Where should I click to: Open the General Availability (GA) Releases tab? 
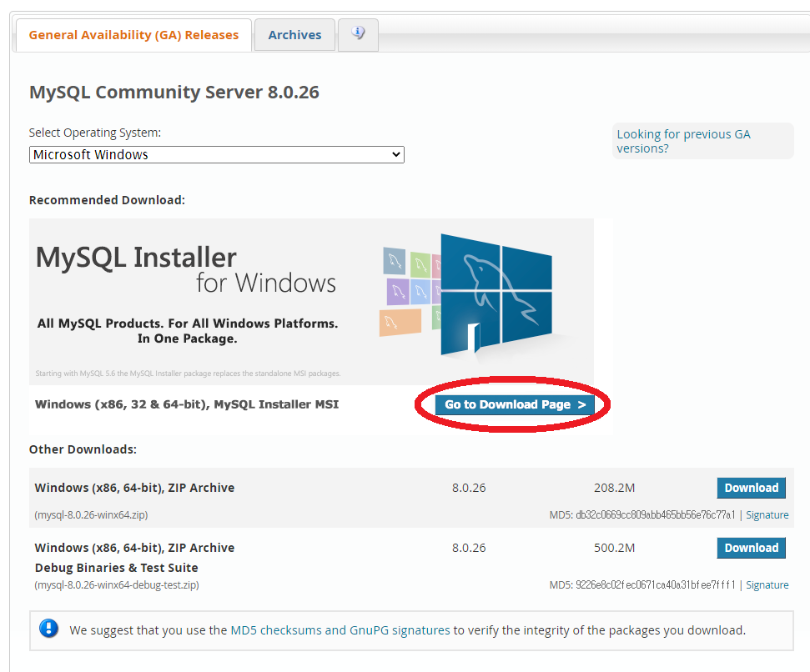point(133,35)
